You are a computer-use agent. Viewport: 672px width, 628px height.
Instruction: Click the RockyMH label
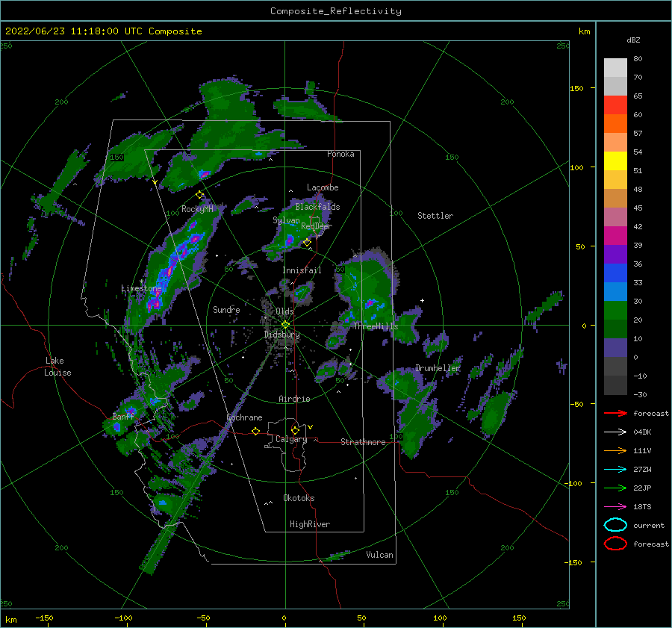[x=197, y=209]
